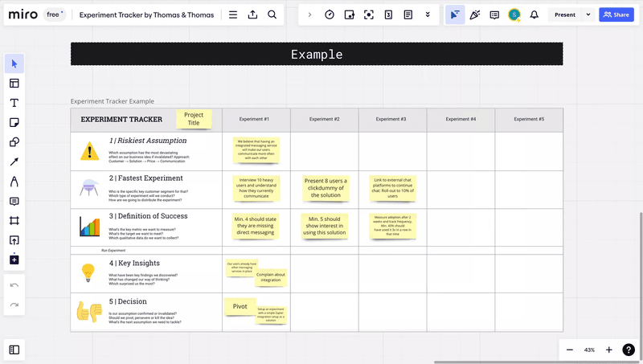Open the Templates tool in left toolbar
Image resolution: width=643 pixels, height=364 pixels.
14,84
